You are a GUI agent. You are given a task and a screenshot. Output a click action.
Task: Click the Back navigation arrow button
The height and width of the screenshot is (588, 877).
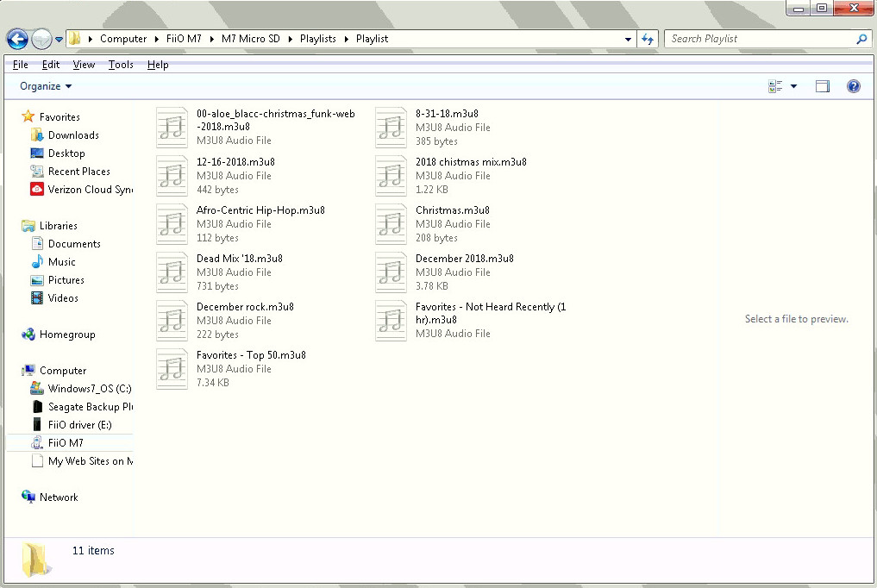17,39
